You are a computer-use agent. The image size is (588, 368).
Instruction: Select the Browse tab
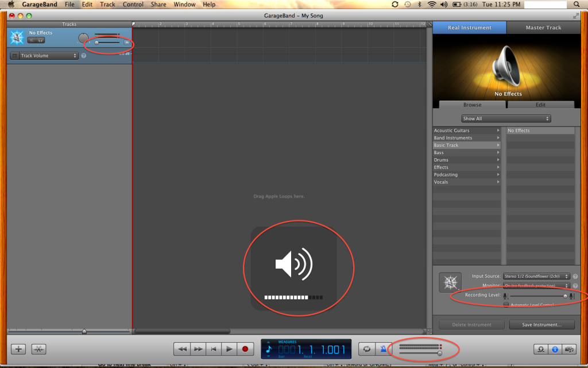[x=472, y=105]
